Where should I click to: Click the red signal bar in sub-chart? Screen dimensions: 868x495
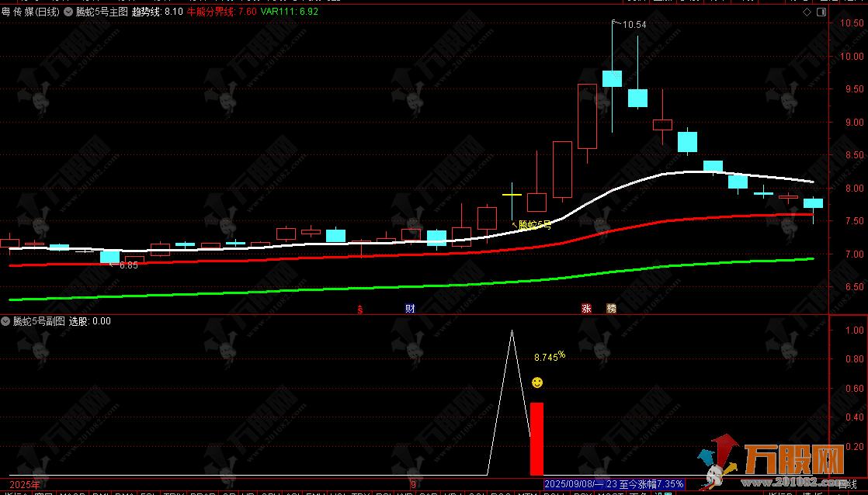click(x=536, y=438)
